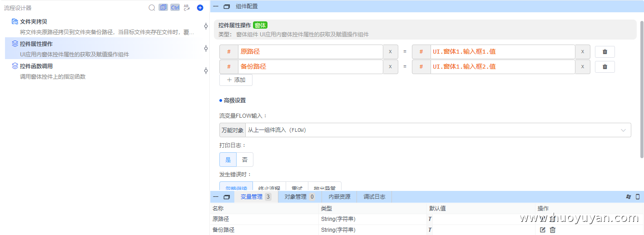Click the connector node beside 文件夹拷贝
Screen dimensions: 644x235
pos(206,26)
